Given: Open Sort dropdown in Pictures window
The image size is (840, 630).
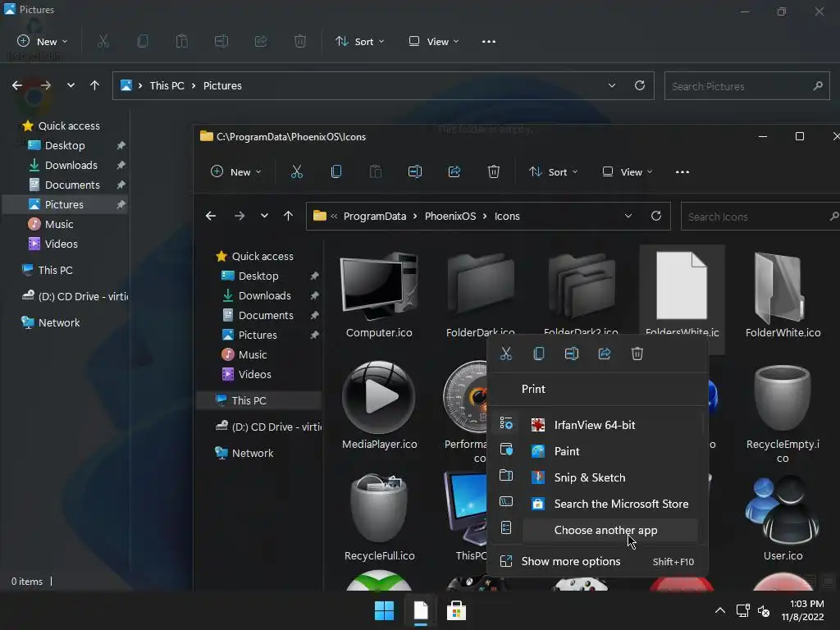Looking at the screenshot, I should pos(359,41).
